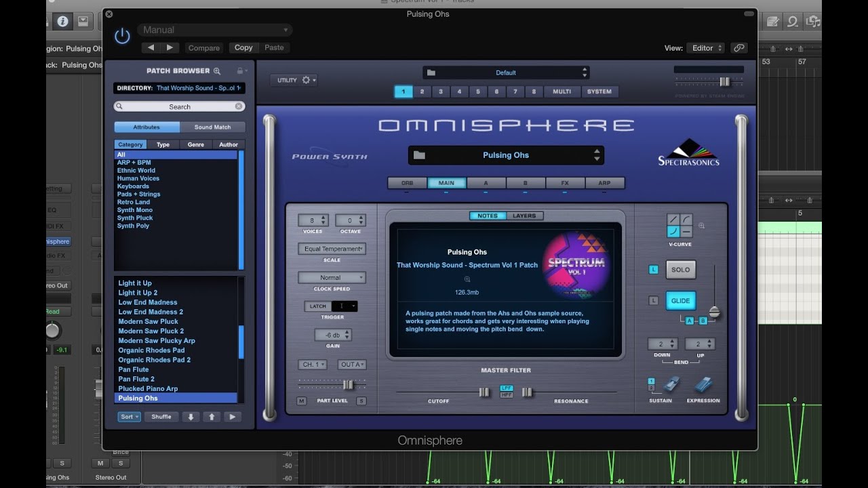Viewport: 868px width, 488px height.
Task: Open the Utility gear menu
Action: (x=306, y=80)
